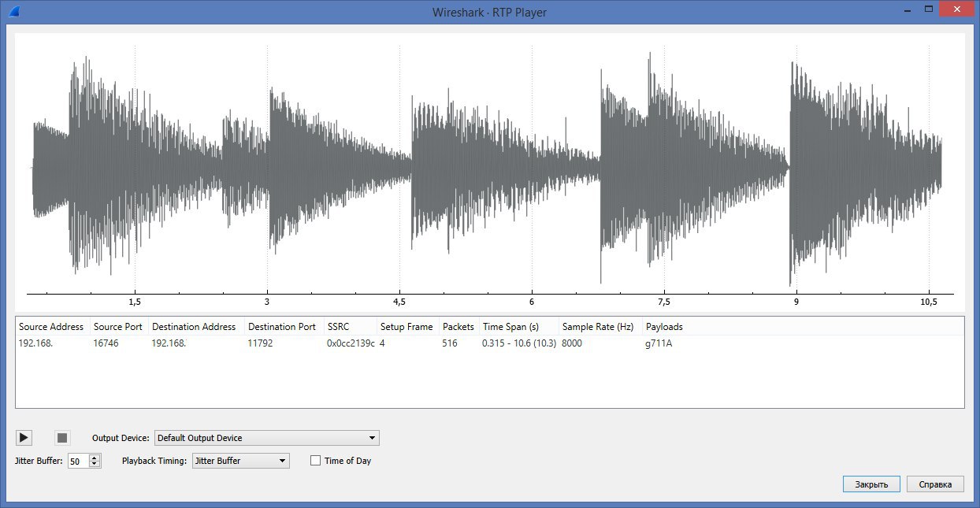Sort by Source Address column header
This screenshot has height=508, width=980.
(51, 326)
